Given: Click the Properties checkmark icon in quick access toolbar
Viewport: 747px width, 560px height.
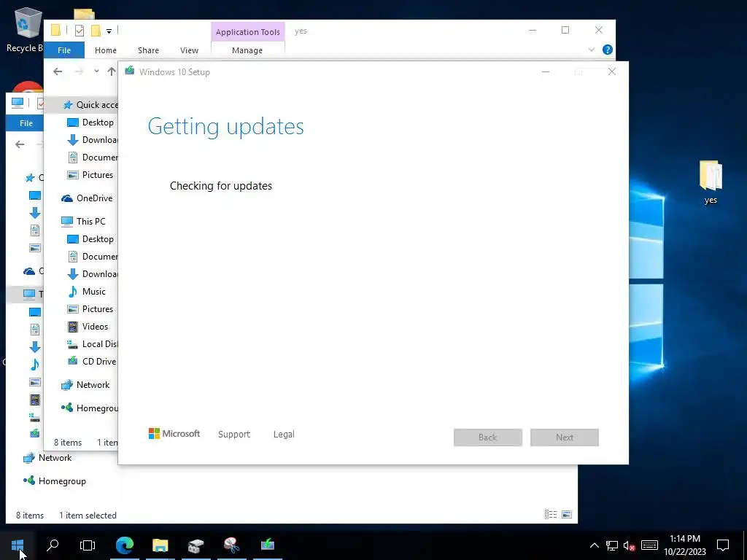Looking at the screenshot, I should pyautogui.click(x=80, y=31).
